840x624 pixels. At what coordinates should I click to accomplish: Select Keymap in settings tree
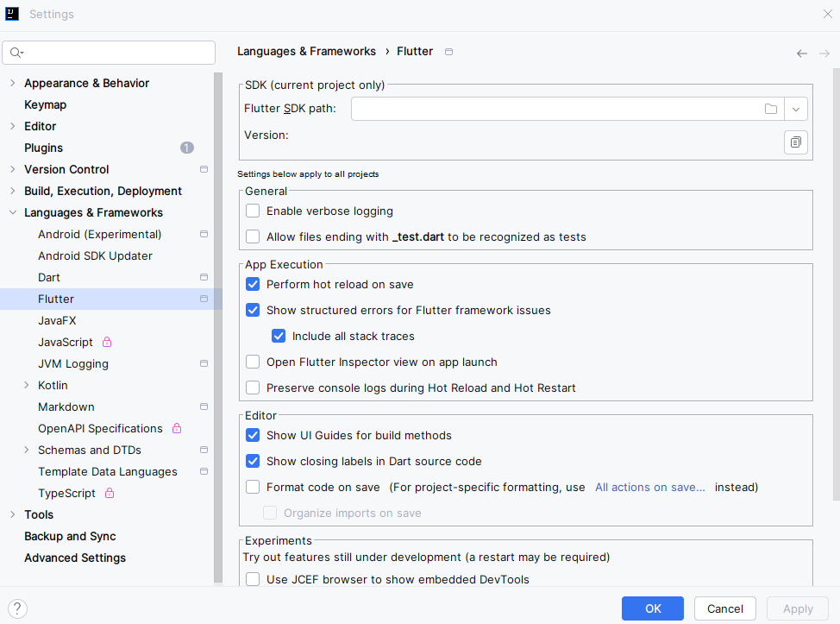tap(46, 104)
